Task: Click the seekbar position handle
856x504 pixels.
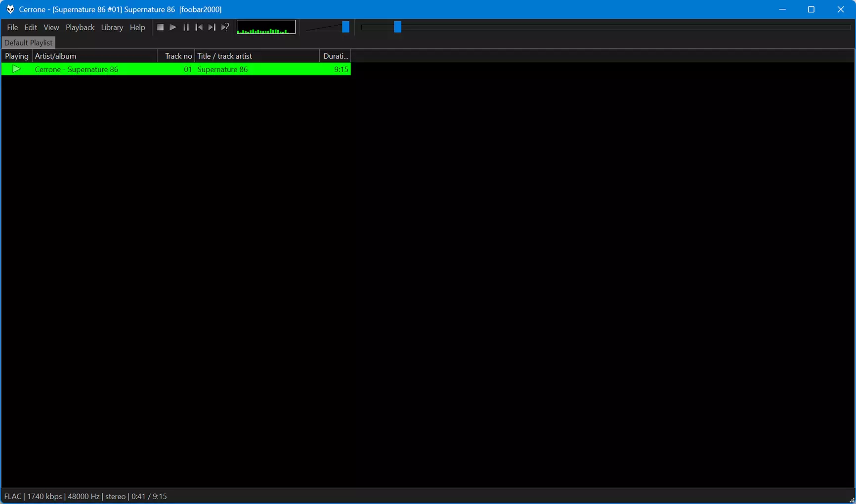Action: click(x=397, y=27)
